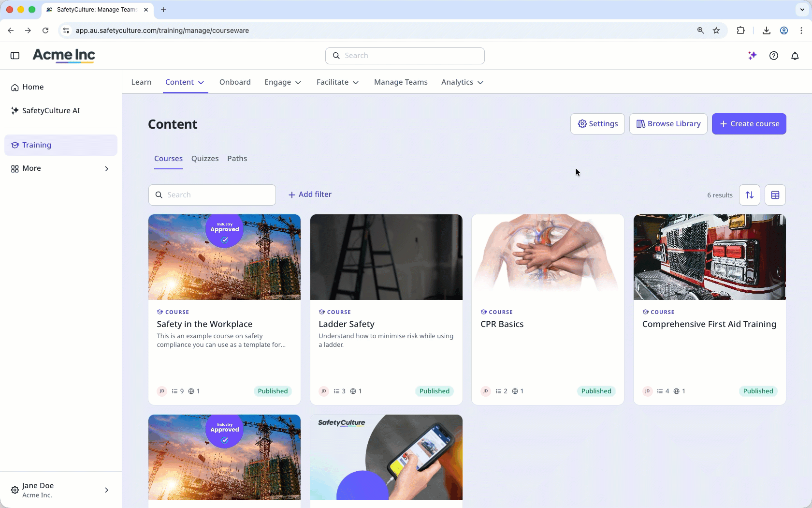The image size is (812, 508).
Task: Open Chrome three-dot menu
Action: click(x=801, y=30)
